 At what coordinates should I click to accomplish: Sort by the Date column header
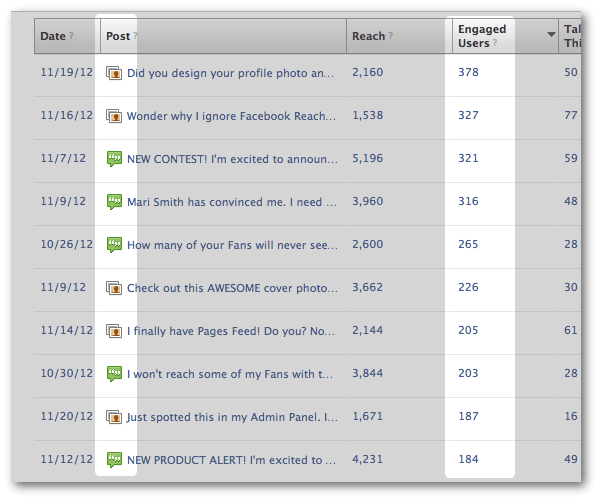(53, 36)
